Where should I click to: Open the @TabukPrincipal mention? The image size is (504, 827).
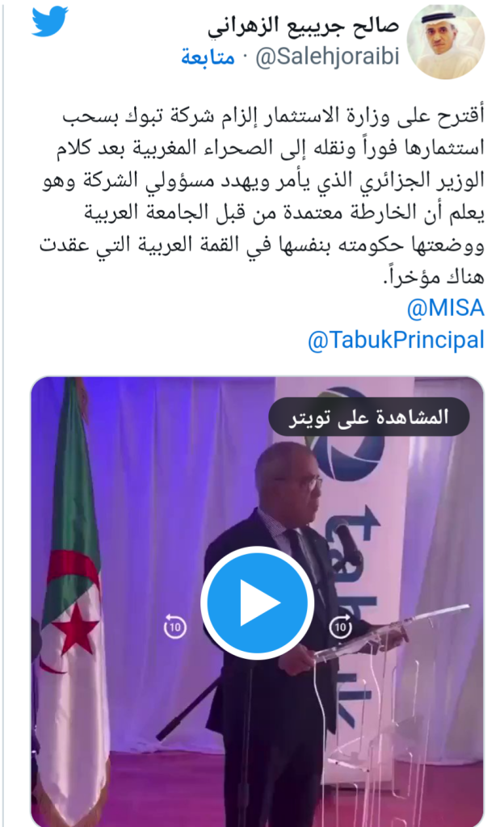pyautogui.click(x=396, y=340)
